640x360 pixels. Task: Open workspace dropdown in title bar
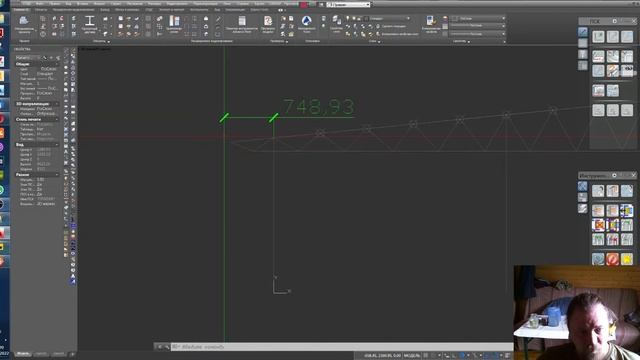[x=349, y=4]
